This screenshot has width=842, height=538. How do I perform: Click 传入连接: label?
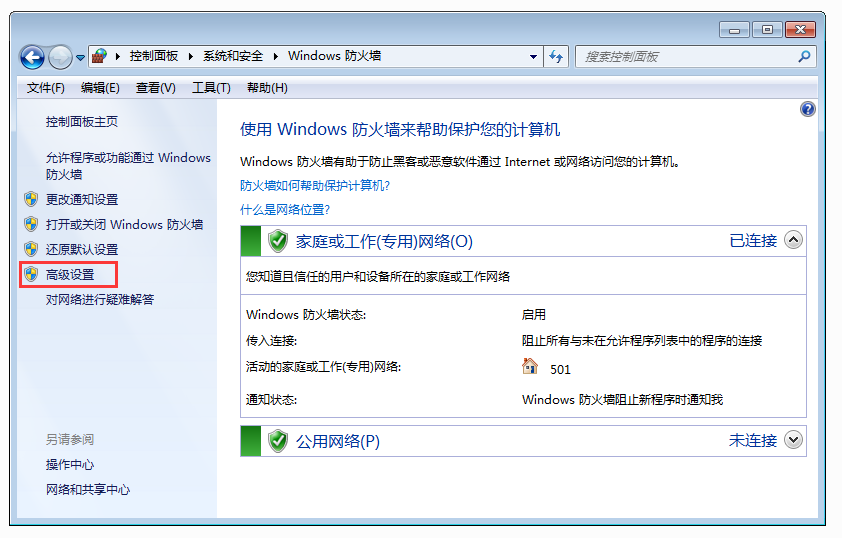point(271,340)
